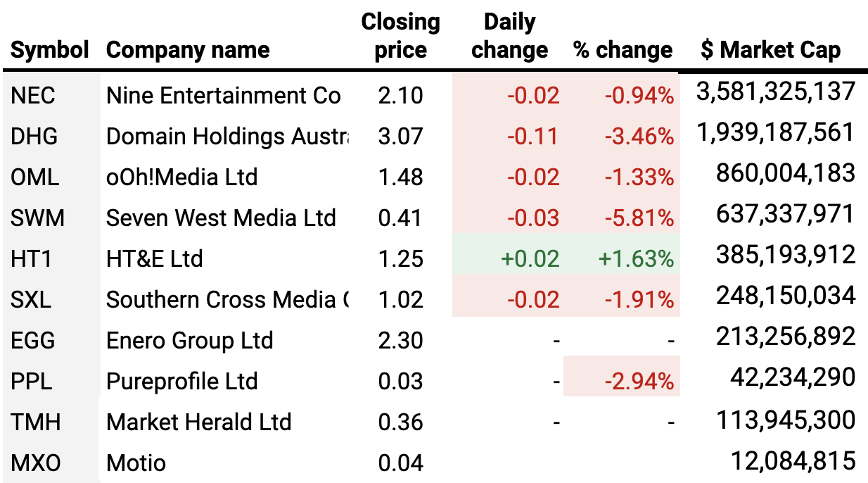
Task: Click the Nine Entertainment Co company name
Action: tap(224, 96)
